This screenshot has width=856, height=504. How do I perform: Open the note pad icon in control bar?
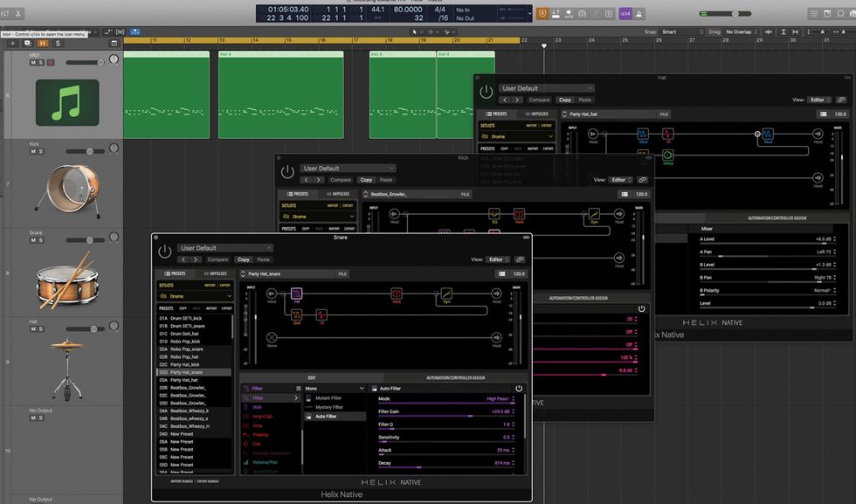tap(828, 14)
